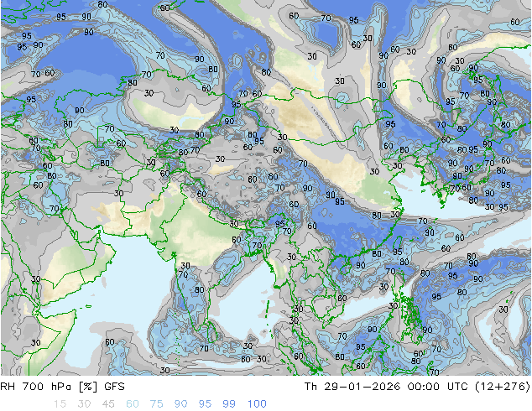Click the 'GFS' model label
This screenshot has height=411, width=532.
[x=114, y=386]
